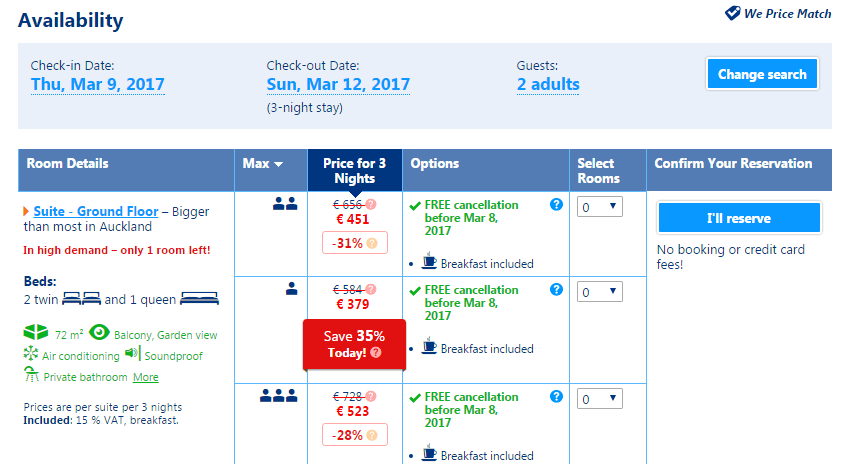Click the I'll reserve button
This screenshot has height=464, width=857.
click(739, 218)
